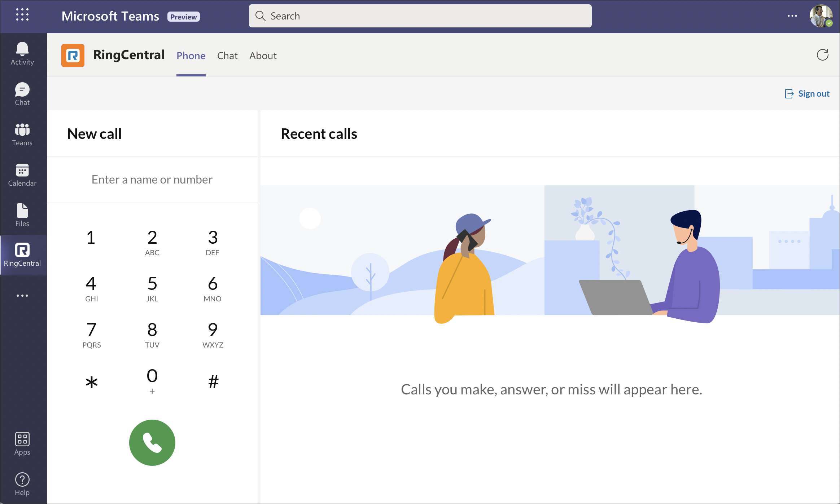Open the Activity bell in sidebar
Viewport: 840px width, 504px height.
(x=22, y=54)
